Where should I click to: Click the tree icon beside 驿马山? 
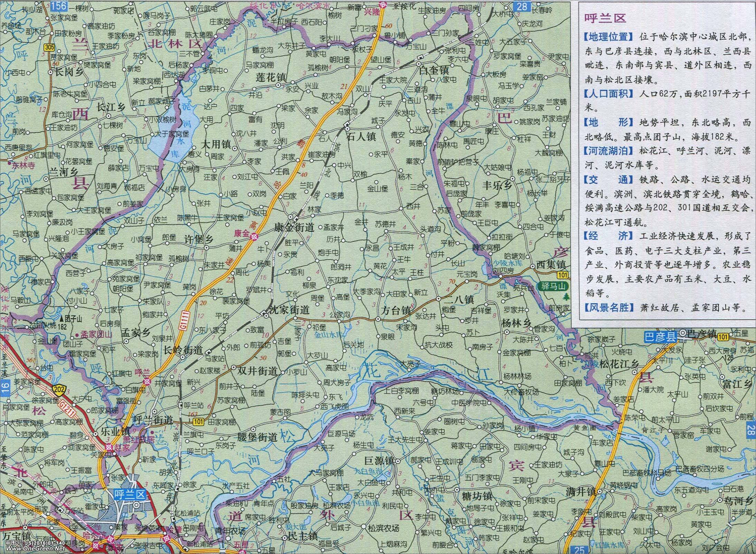566,296
